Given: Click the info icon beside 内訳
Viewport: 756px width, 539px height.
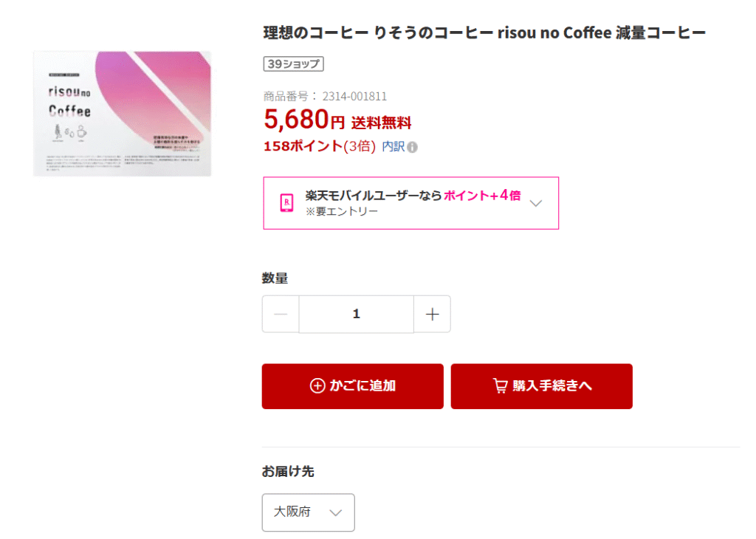Looking at the screenshot, I should [x=413, y=147].
